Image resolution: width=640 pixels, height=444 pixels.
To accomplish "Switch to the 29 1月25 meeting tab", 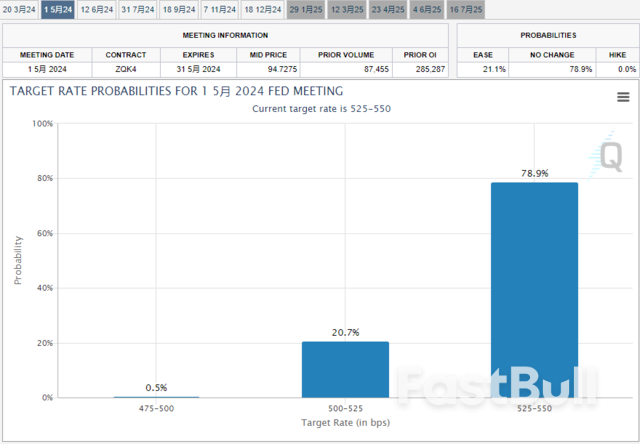I will coord(306,9).
